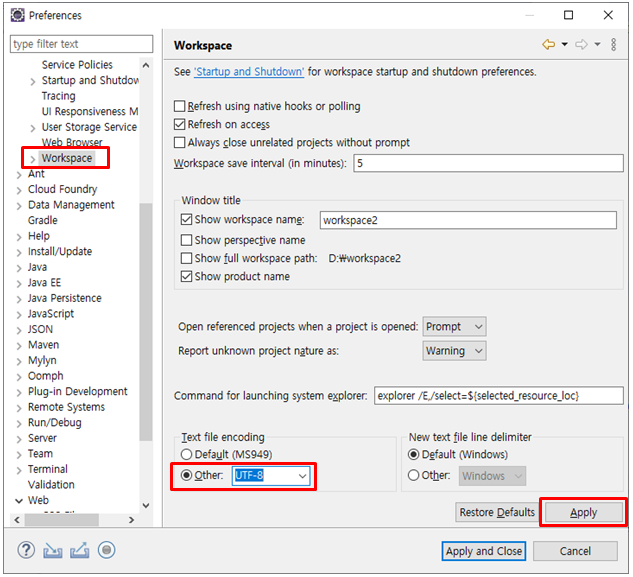Click the Eclipse Preferences window icon
Image resolution: width=633 pixels, height=577 pixels.
click(17, 15)
